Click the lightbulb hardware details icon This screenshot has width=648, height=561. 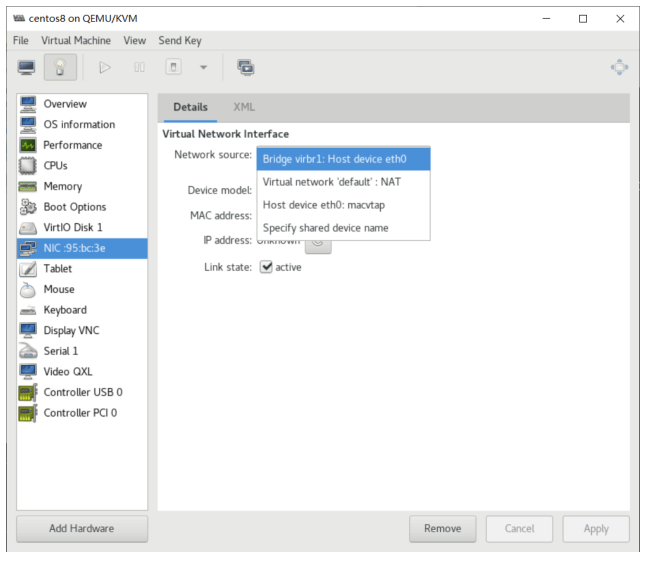click(60, 67)
